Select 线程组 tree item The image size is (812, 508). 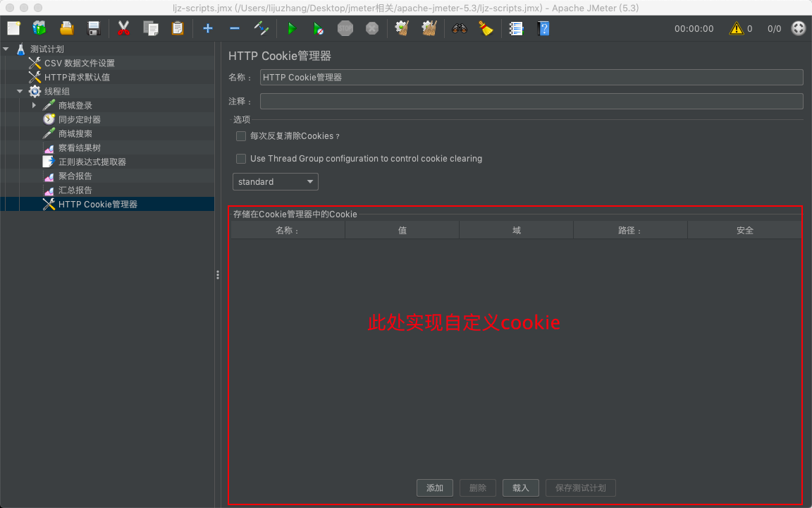57,91
